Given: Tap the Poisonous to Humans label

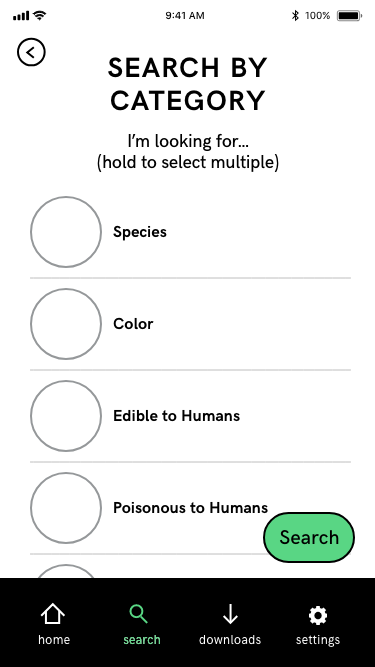Looking at the screenshot, I should tap(190, 507).
